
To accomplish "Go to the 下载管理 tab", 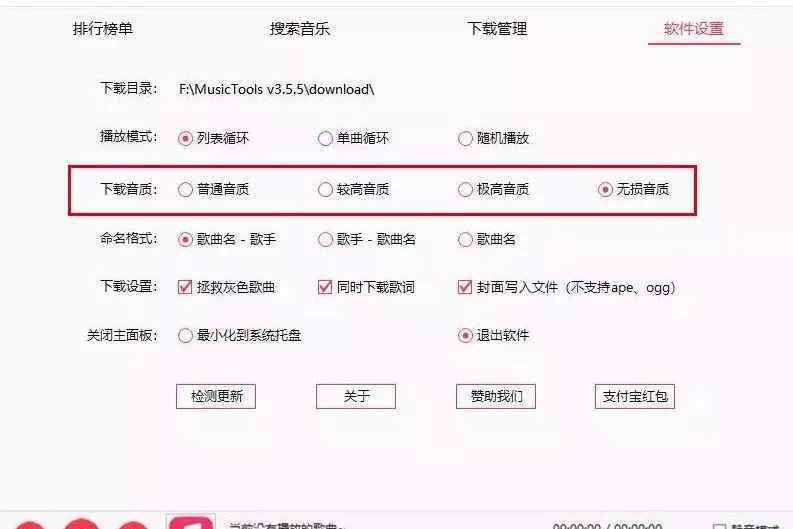I will pos(497,29).
